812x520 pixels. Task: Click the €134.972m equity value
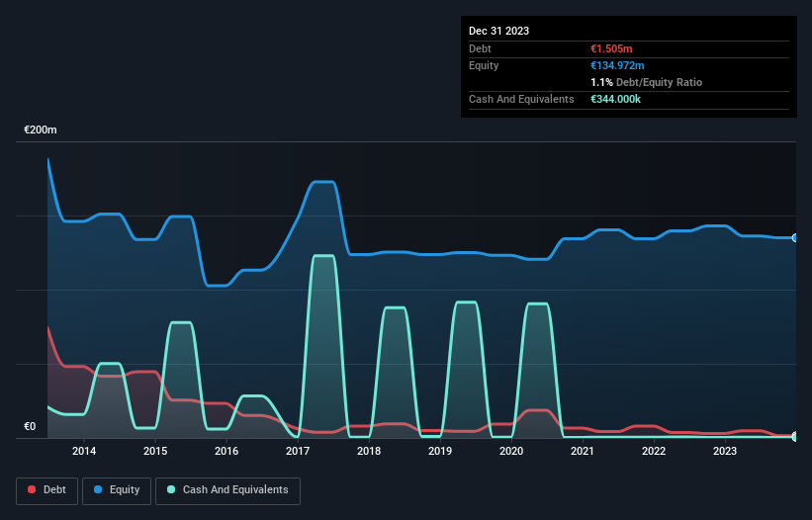[617, 65]
